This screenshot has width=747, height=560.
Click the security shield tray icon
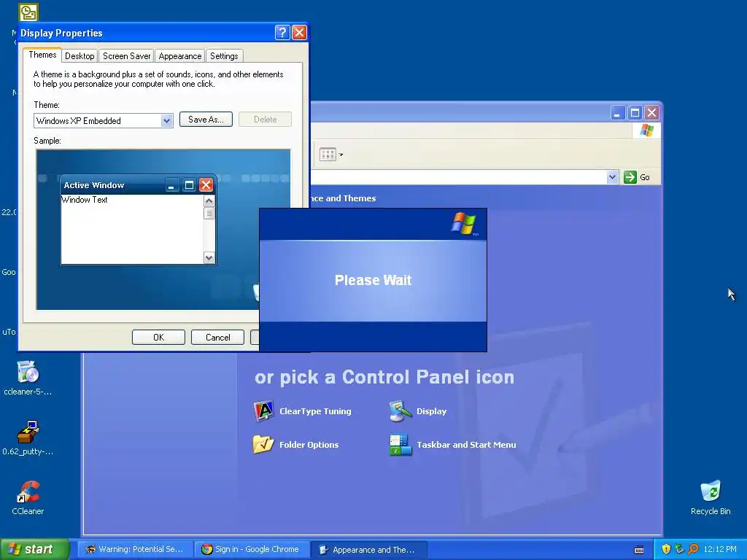[x=666, y=549]
